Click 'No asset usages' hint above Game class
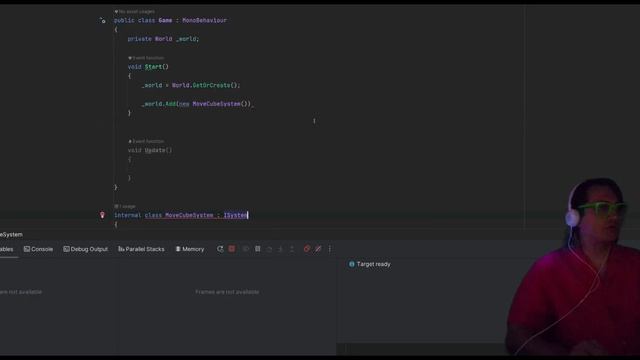Viewport: 640px width, 360px height. tap(135, 11)
